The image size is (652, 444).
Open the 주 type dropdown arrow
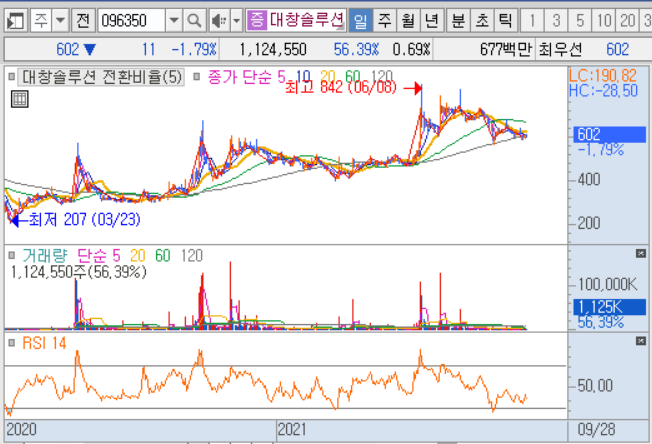[x=60, y=20]
